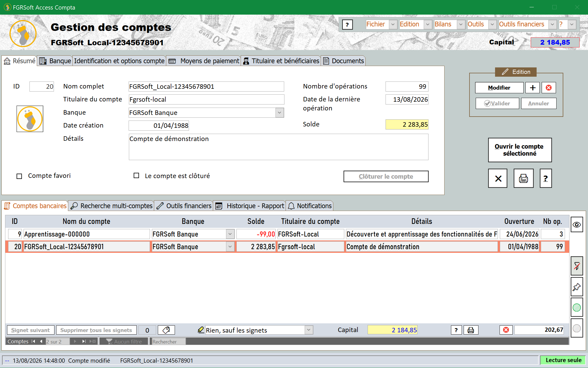Click the grey striped circle icon

tap(577, 328)
